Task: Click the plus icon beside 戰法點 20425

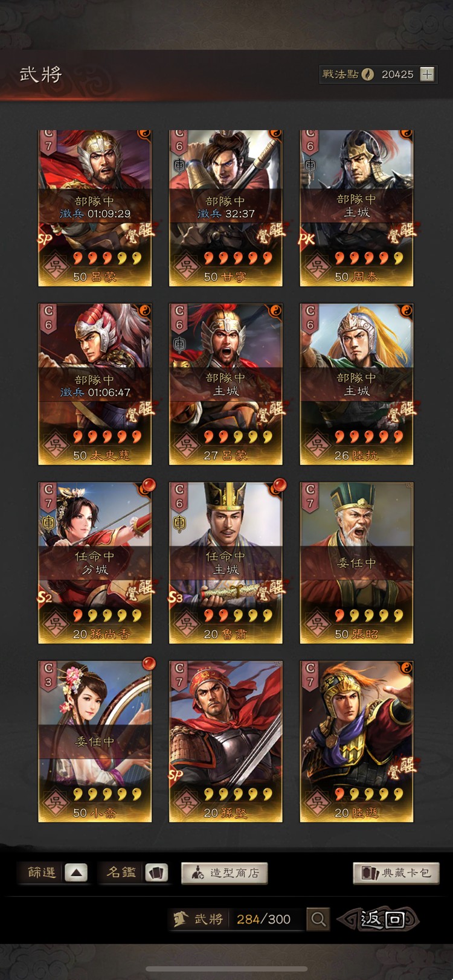Action: (427, 74)
